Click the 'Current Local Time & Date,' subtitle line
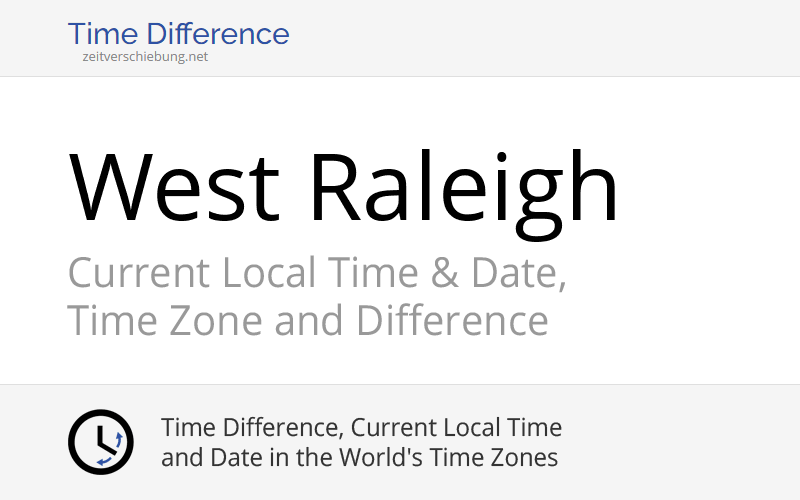 pos(317,273)
